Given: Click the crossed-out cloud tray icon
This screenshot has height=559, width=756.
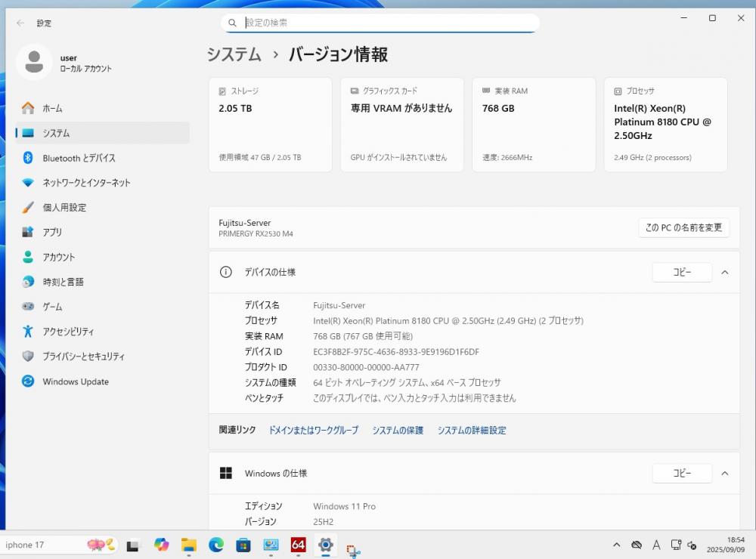Looking at the screenshot, I should click(x=637, y=545).
